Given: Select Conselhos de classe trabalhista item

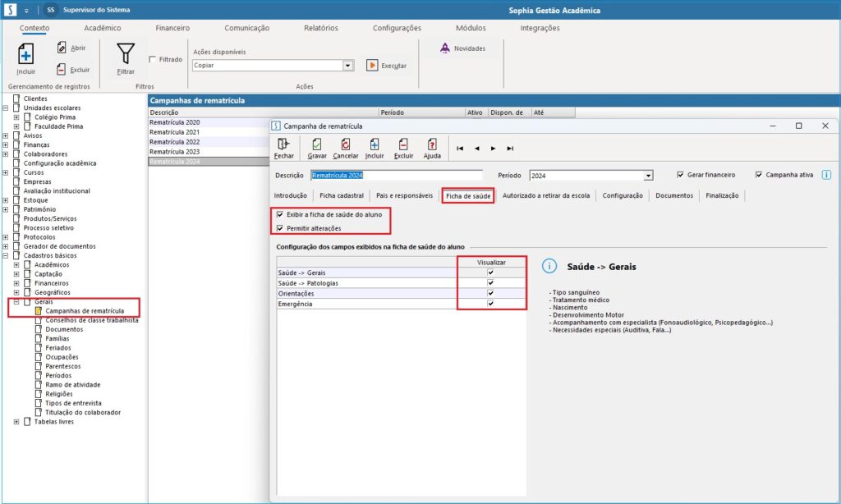Looking at the screenshot, I should click(92, 320).
